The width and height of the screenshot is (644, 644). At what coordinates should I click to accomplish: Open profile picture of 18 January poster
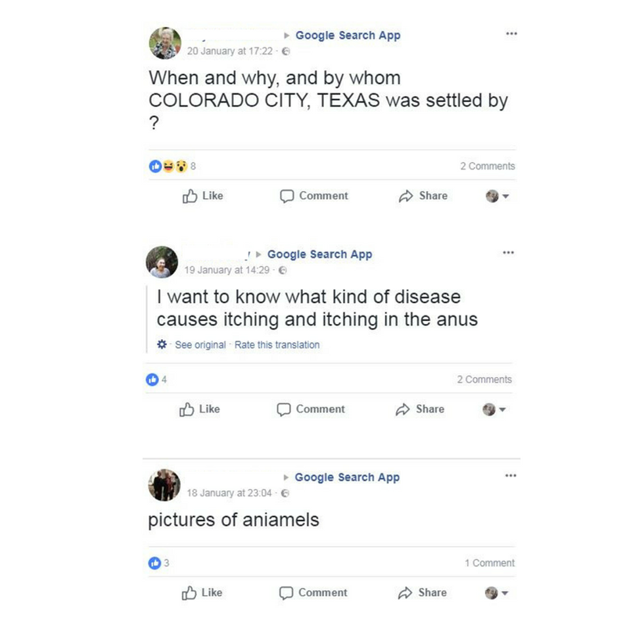point(164,485)
